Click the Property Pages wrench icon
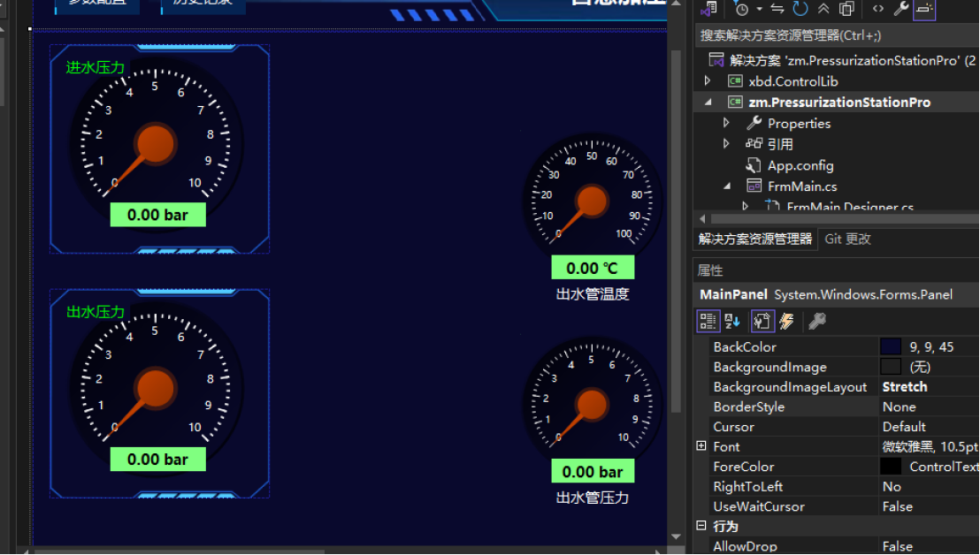The width and height of the screenshot is (980, 555). point(817,322)
